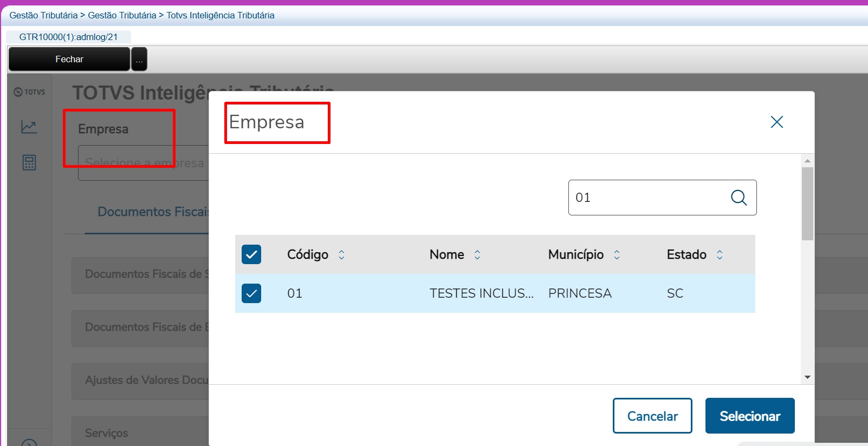The height and width of the screenshot is (446, 868).
Task: Switch to the GTR10000(1):admlog/21 tab
Action: coord(68,37)
